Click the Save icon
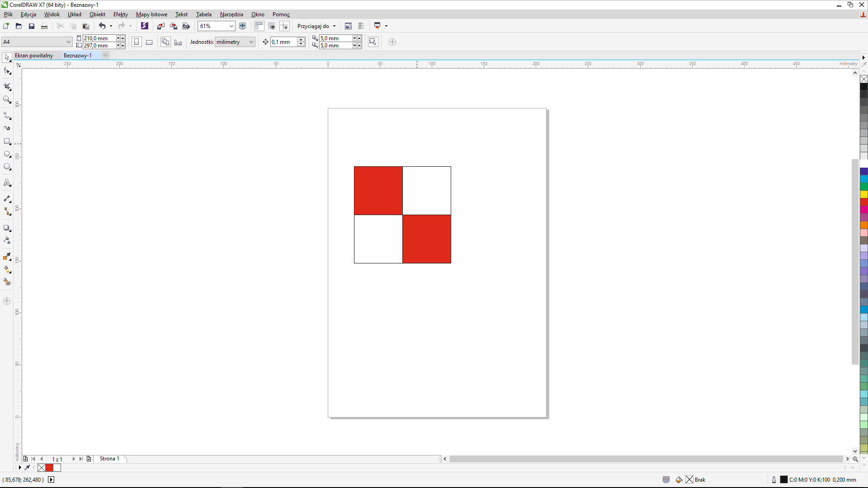The image size is (868, 488). point(32,26)
